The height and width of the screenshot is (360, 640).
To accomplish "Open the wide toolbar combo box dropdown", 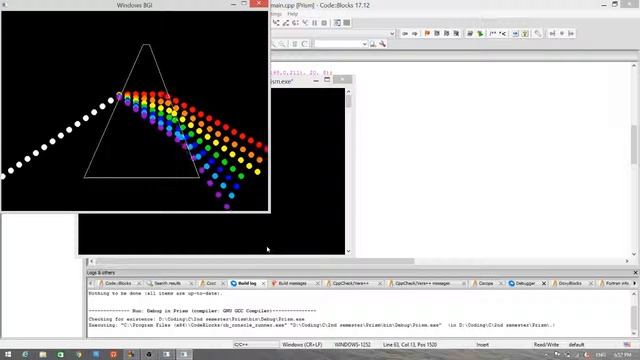I will (392, 33).
